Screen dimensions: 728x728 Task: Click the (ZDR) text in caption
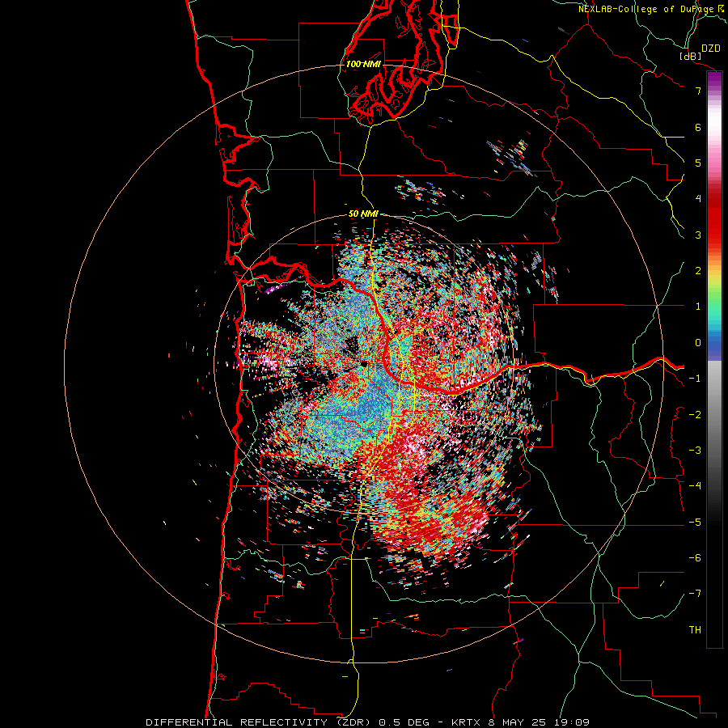click(x=353, y=722)
